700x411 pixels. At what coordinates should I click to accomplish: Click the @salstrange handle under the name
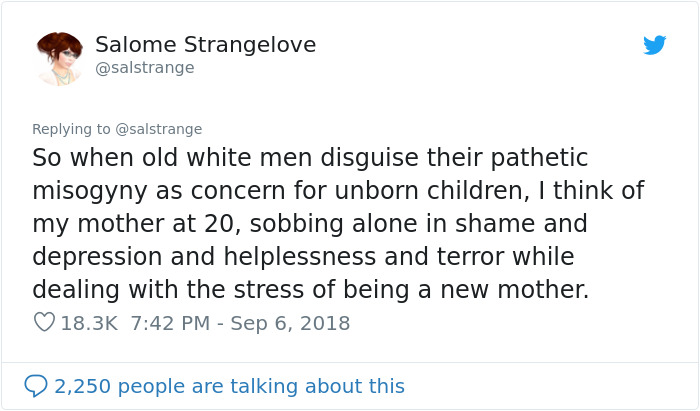pos(145,68)
